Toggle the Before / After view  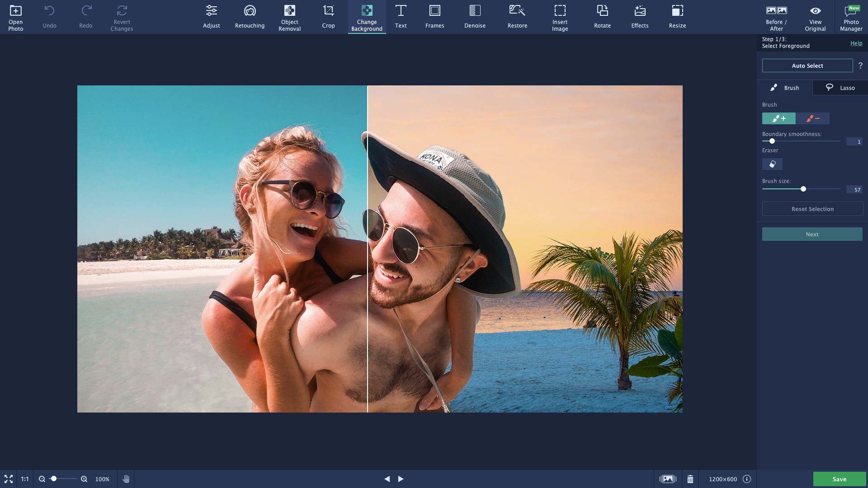[x=776, y=17]
